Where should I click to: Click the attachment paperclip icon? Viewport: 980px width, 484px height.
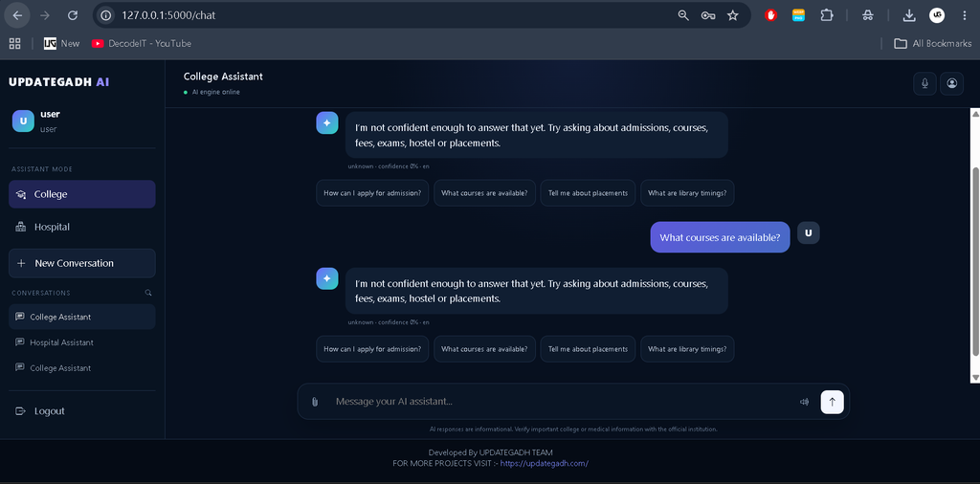click(x=315, y=402)
